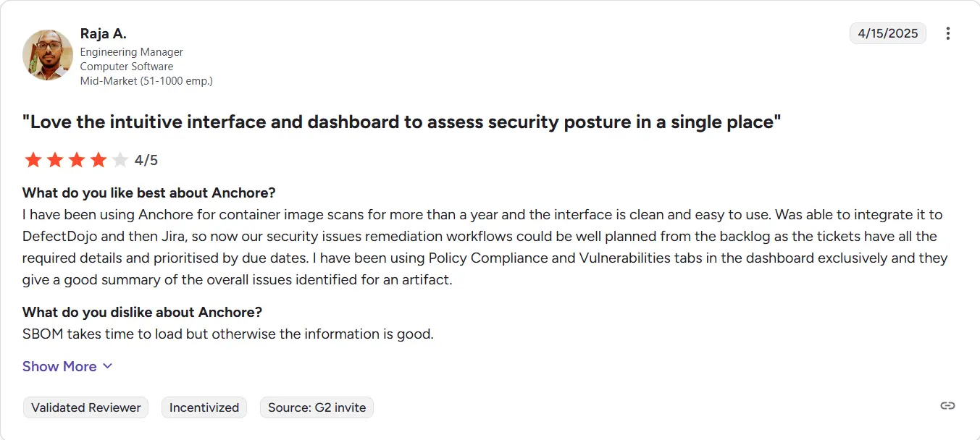Click the third rating star
Screen dimensions: 980x440
[x=77, y=160]
